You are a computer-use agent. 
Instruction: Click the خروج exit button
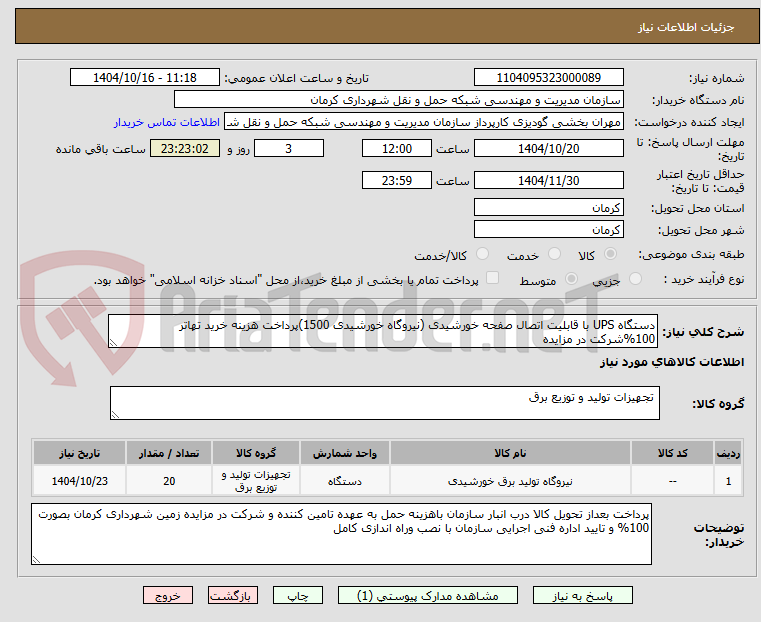[x=168, y=596]
